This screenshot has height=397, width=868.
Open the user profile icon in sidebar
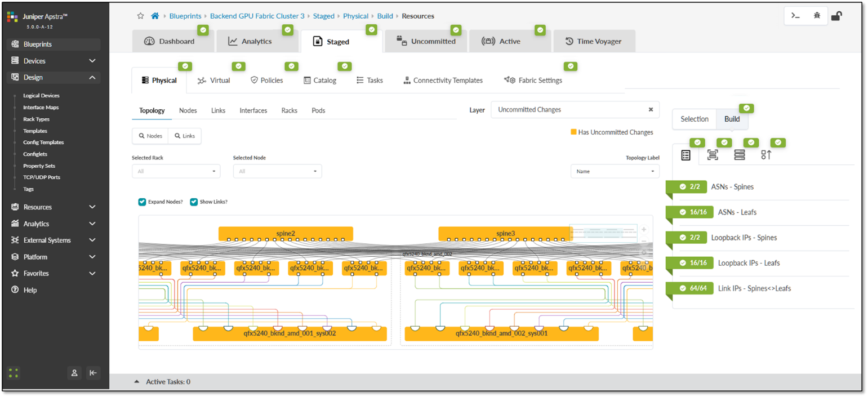coord(74,373)
